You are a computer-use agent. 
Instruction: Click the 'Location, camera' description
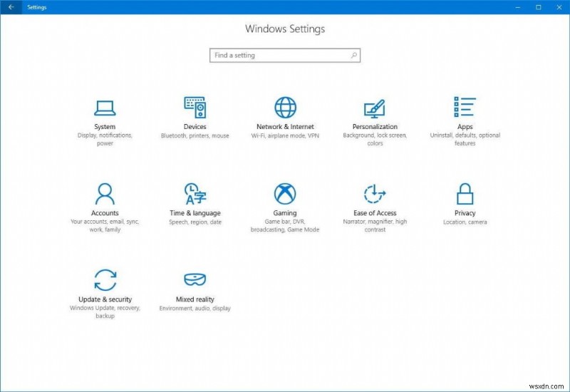(x=465, y=222)
